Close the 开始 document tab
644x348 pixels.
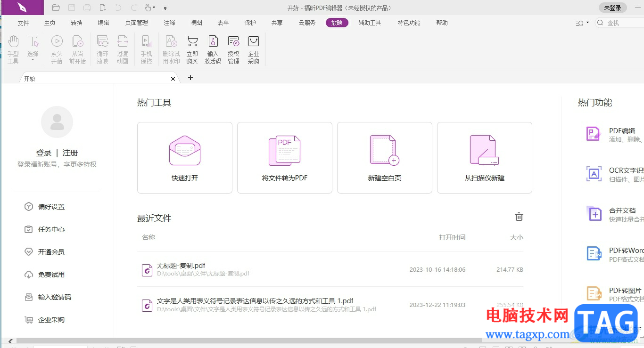[x=173, y=79]
